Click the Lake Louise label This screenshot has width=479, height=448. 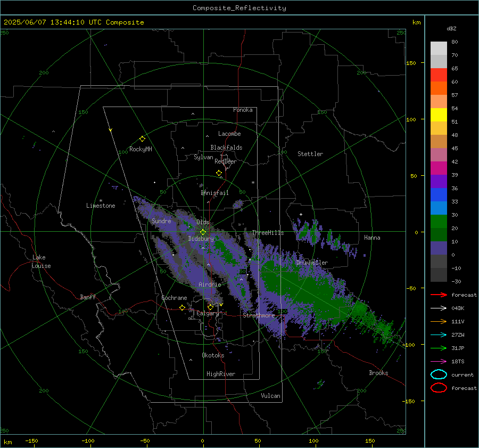(41, 262)
